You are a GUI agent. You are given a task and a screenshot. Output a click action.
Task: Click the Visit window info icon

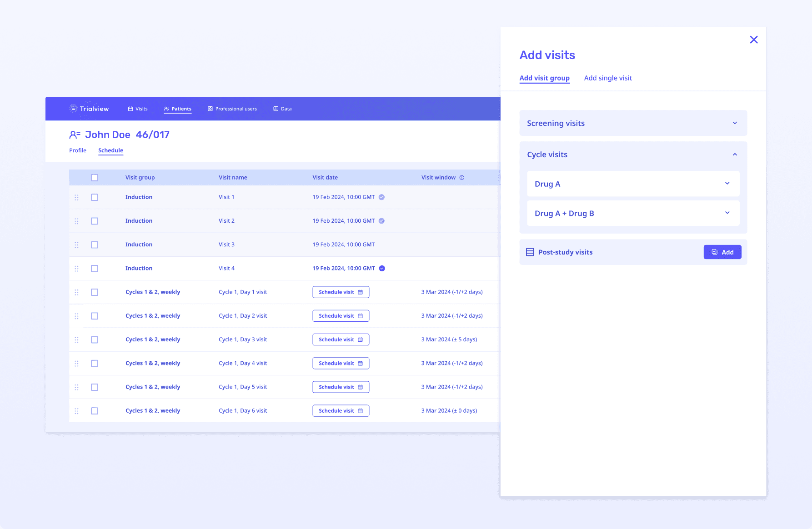[462, 178]
